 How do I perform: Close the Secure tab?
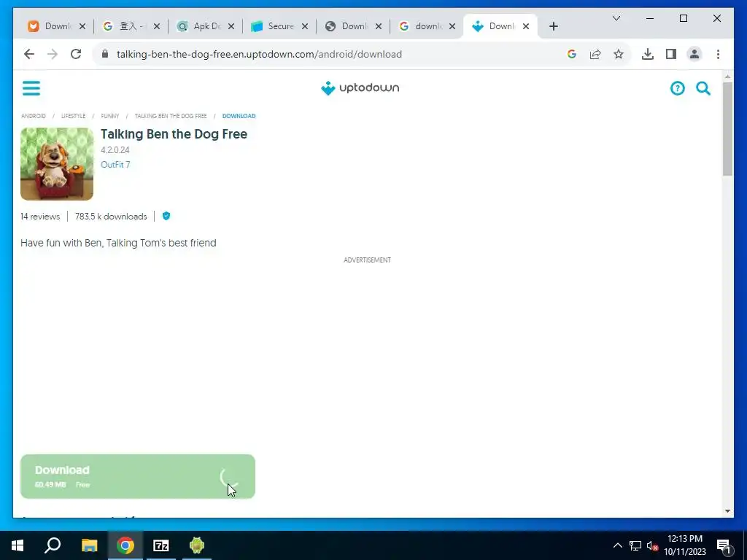[305, 26]
